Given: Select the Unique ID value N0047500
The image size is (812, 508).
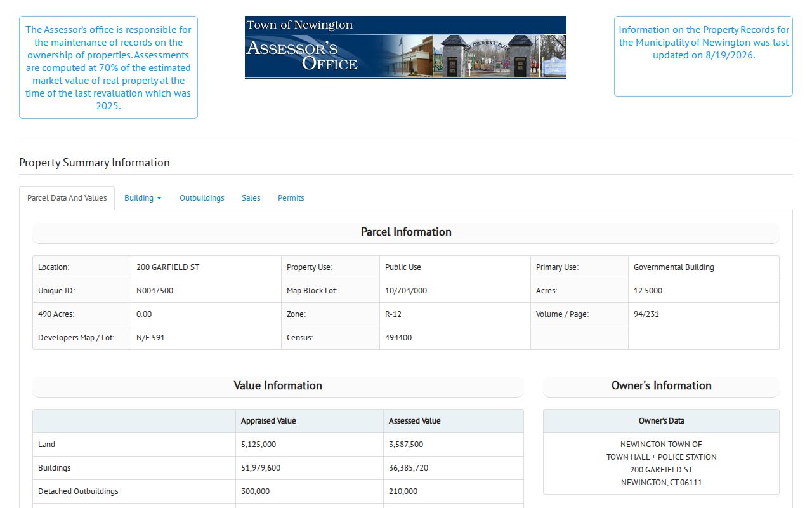Looking at the screenshot, I should click(155, 291).
